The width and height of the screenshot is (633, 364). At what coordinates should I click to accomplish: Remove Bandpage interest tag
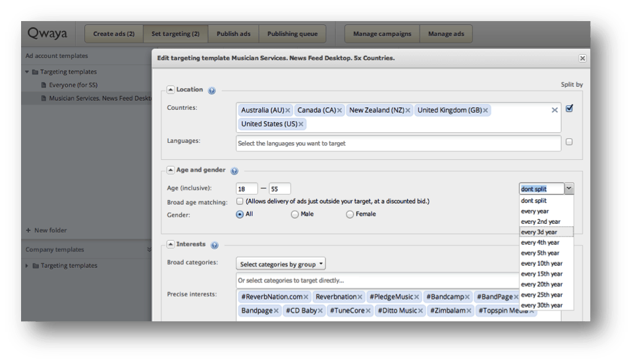click(276, 311)
